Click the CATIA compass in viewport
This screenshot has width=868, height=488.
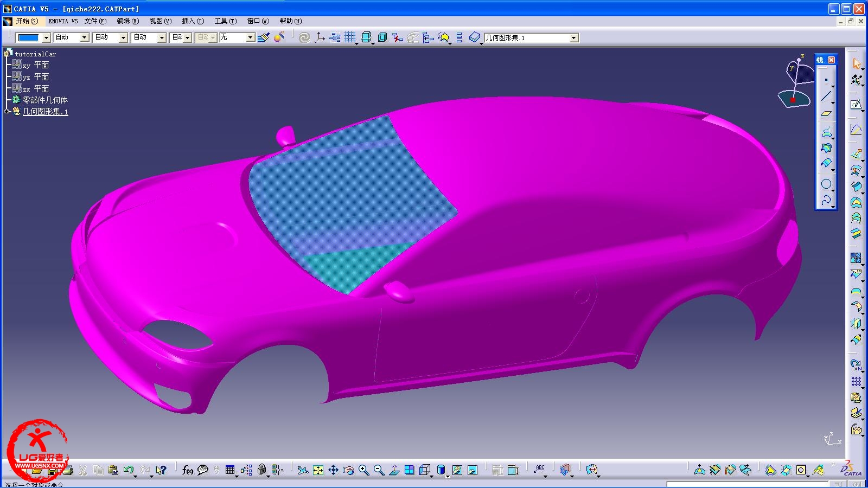click(795, 81)
